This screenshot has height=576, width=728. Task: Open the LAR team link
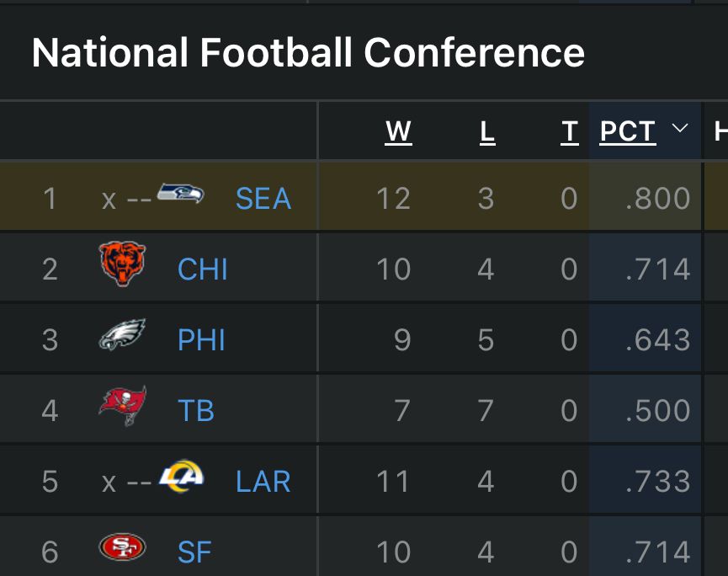coord(262,481)
